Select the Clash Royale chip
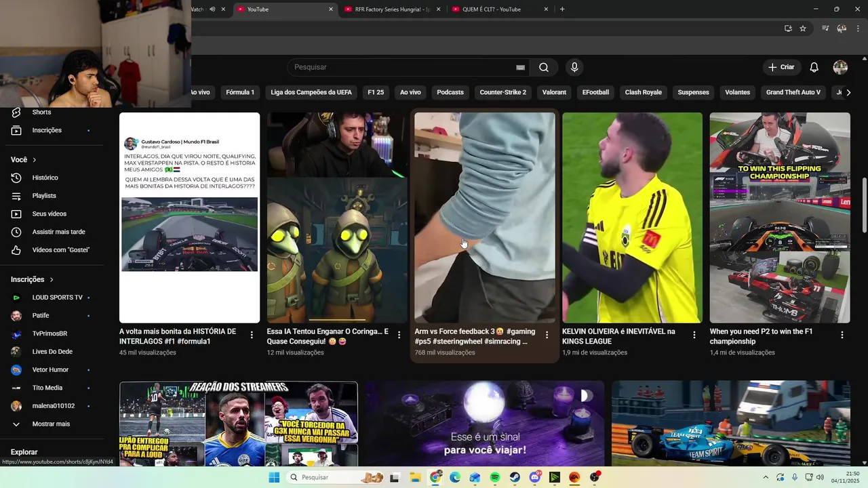The image size is (868, 488). [644, 92]
